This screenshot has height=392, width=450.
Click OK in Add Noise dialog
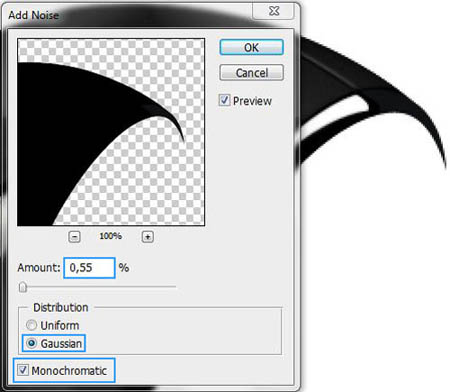[251, 47]
